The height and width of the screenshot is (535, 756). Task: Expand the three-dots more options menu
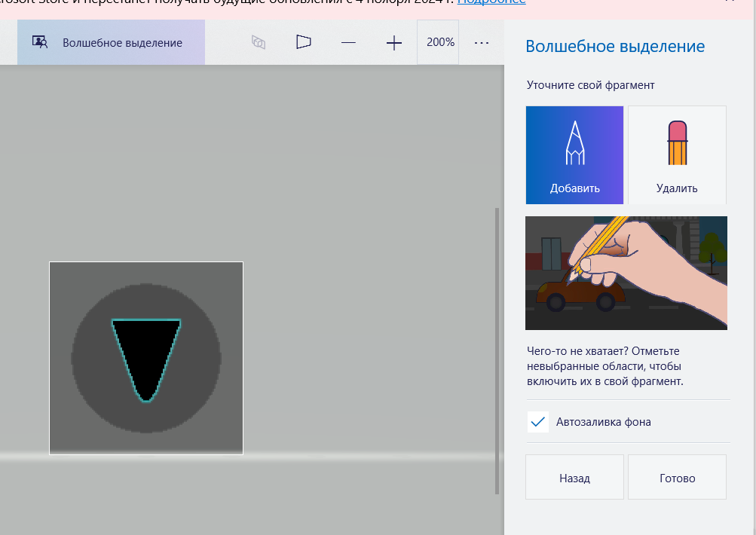tap(482, 43)
